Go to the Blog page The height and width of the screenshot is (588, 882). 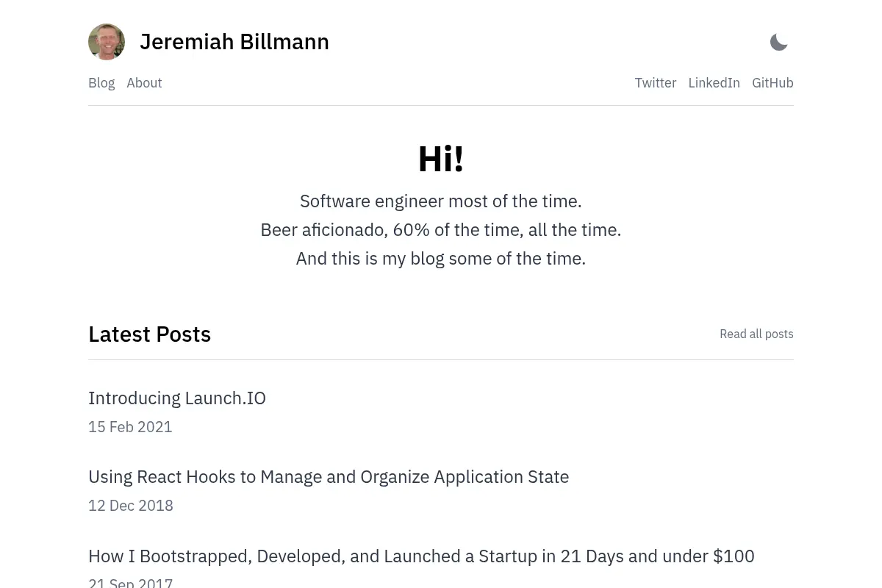pos(101,83)
